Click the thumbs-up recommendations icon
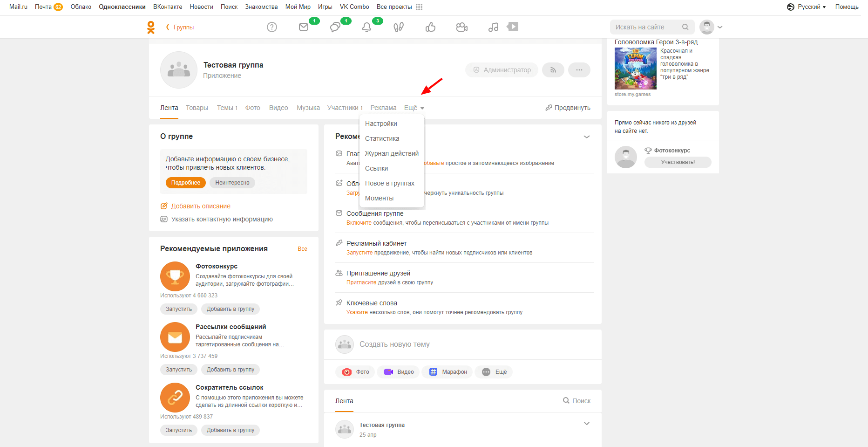Viewport: 868px width, 447px height. click(430, 27)
